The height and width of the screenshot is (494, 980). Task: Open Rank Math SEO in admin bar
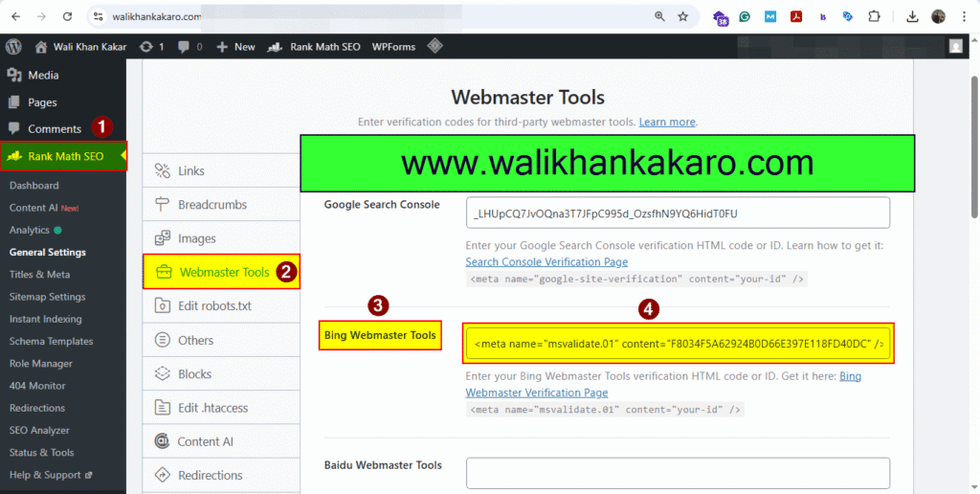click(314, 46)
